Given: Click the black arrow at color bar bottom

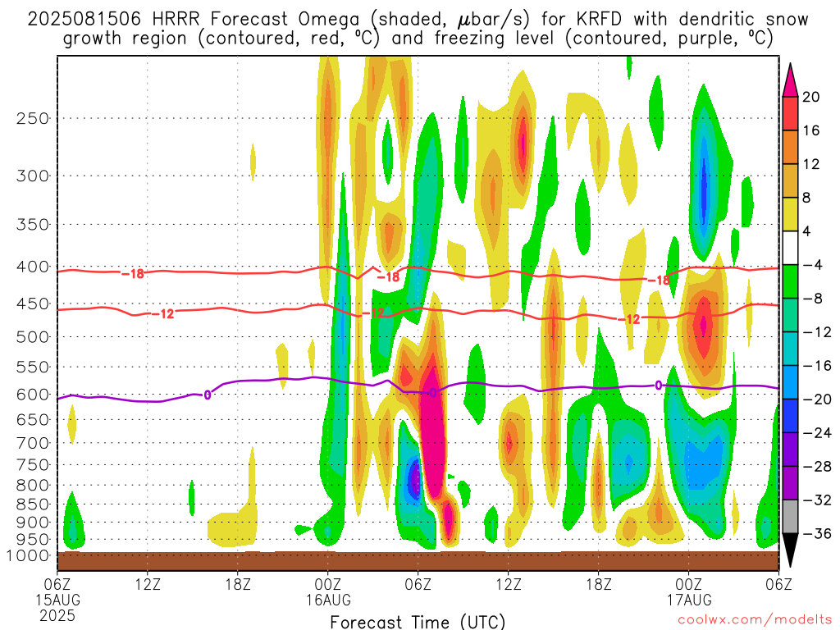Looking at the screenshot, I should pos(790,550).
